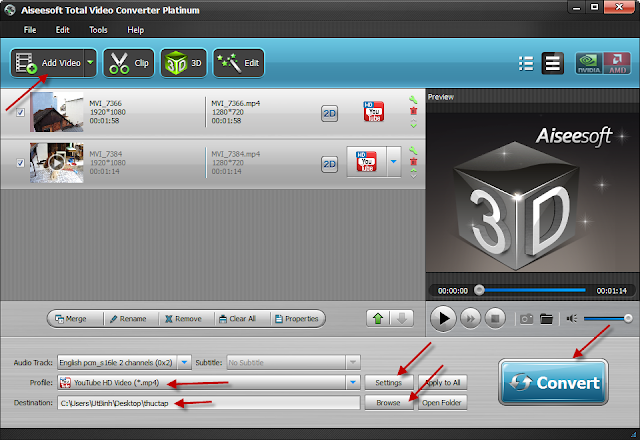
Task: Open the 3D settings tool
Action: (x=184, y=63)
